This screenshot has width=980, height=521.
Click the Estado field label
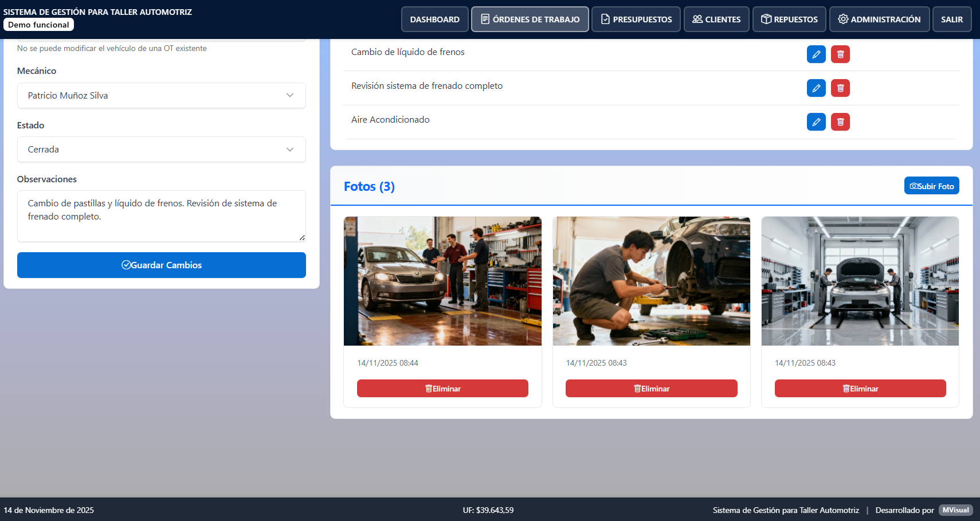click(30, 126)
